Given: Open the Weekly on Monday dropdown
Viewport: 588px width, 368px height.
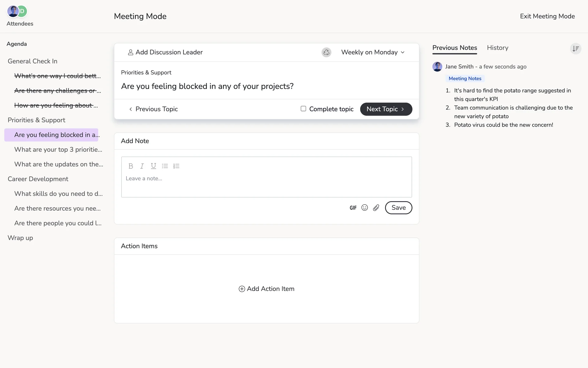Looking at the screenshot, I should (373, 52).
